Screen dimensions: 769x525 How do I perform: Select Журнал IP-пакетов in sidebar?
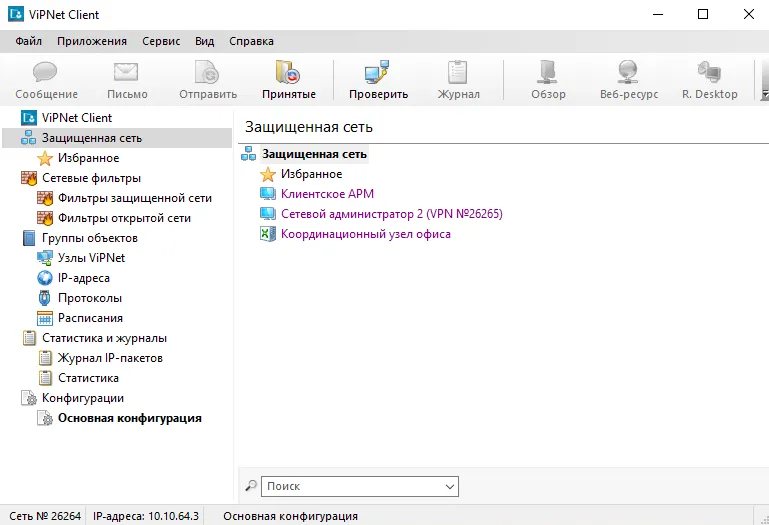(110, 358)
